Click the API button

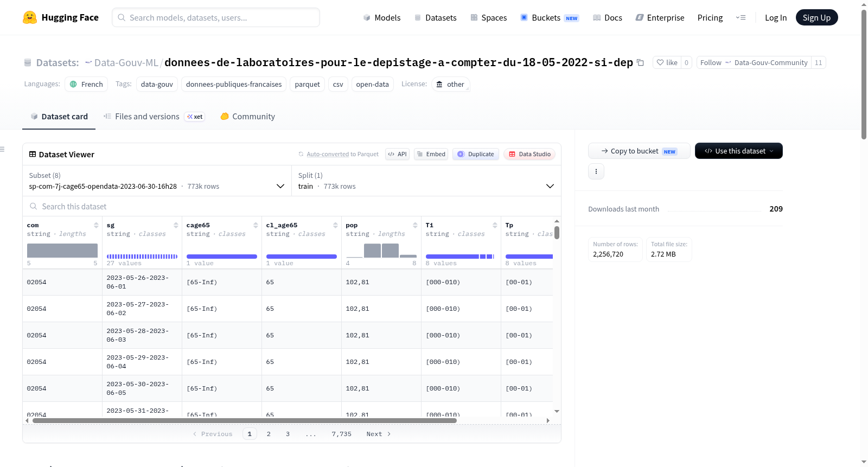(397, 154)
